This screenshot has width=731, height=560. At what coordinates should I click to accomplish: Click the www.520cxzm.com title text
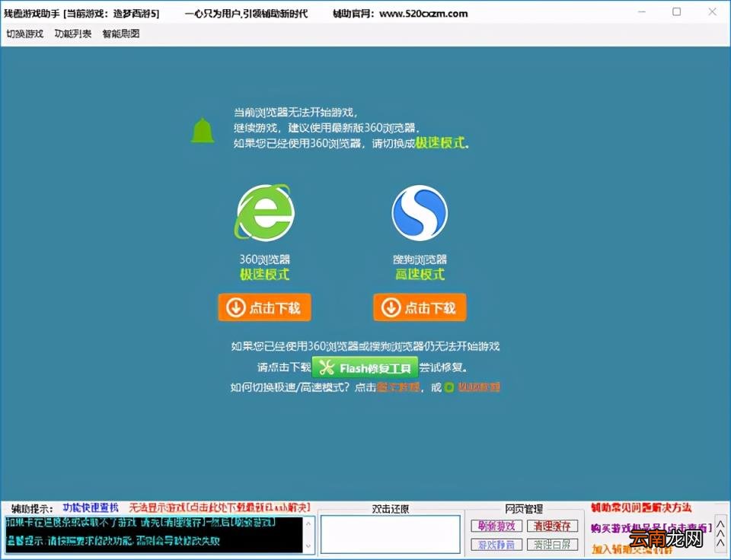pos(423,14)
